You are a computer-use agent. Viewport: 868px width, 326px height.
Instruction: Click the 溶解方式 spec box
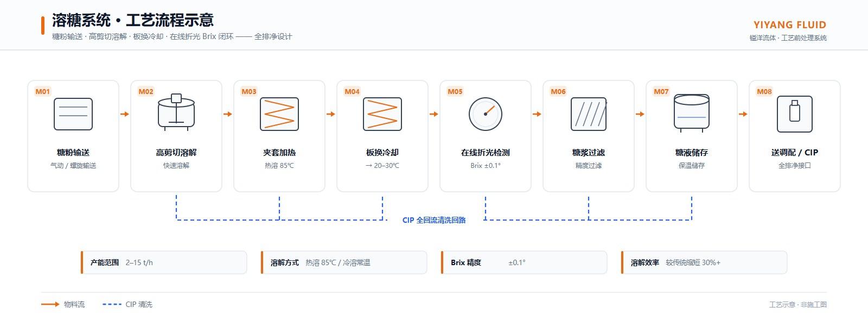(344, 262)
